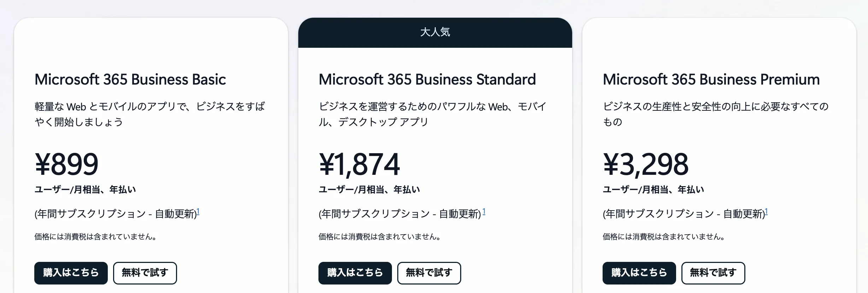868x293 pixels.
Task: Click 無料で試す under Business Standard
Action: (x=429, y=273)
